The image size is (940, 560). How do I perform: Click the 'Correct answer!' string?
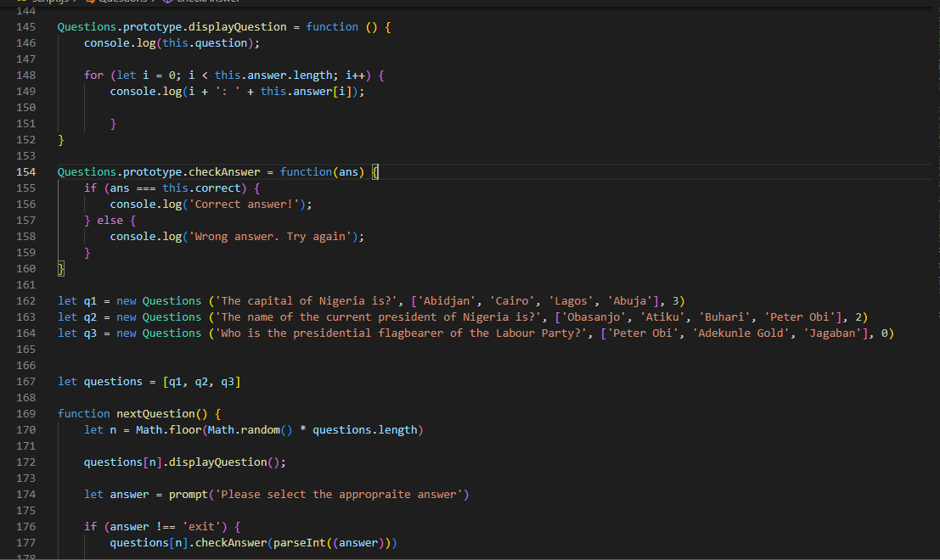244,204
